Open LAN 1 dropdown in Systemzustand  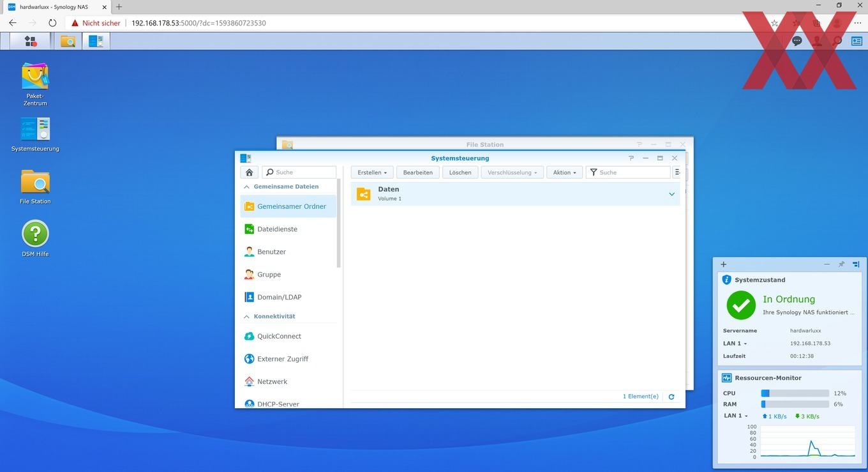tap(735, 344)
